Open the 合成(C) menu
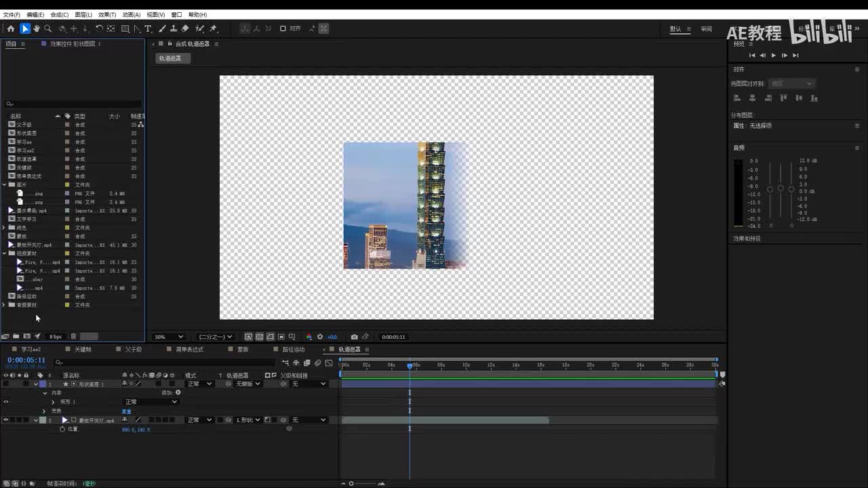Screen dimensions: 868x488 [x=60, y=14]
